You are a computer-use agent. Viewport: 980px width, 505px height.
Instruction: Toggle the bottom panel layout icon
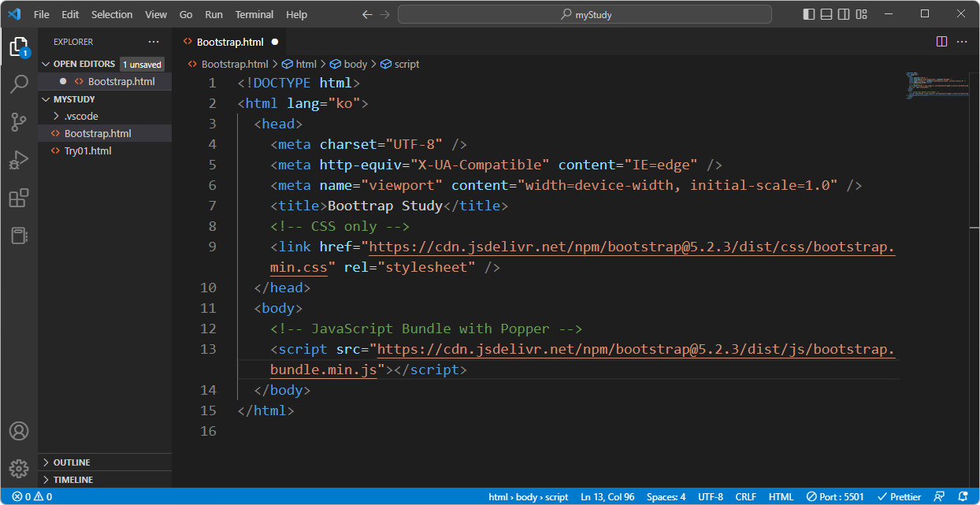826,14
